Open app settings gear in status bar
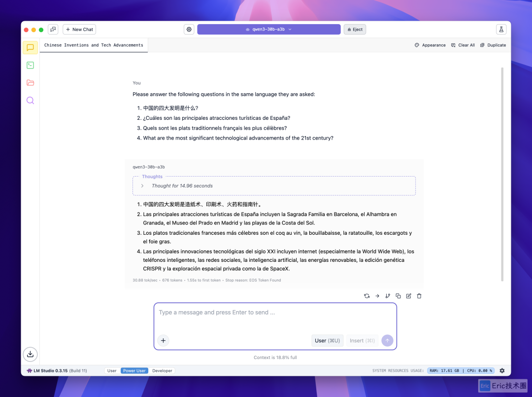The width and height of the screenshot is (532, 397). coord(502,371)
